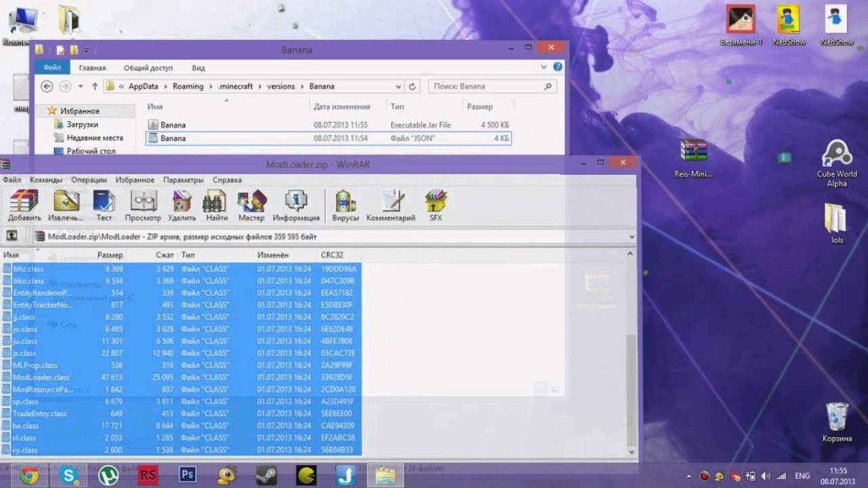Click the SFX toolbar icon
This screenshot has width=868, height=488.
(x=435, y=205)
